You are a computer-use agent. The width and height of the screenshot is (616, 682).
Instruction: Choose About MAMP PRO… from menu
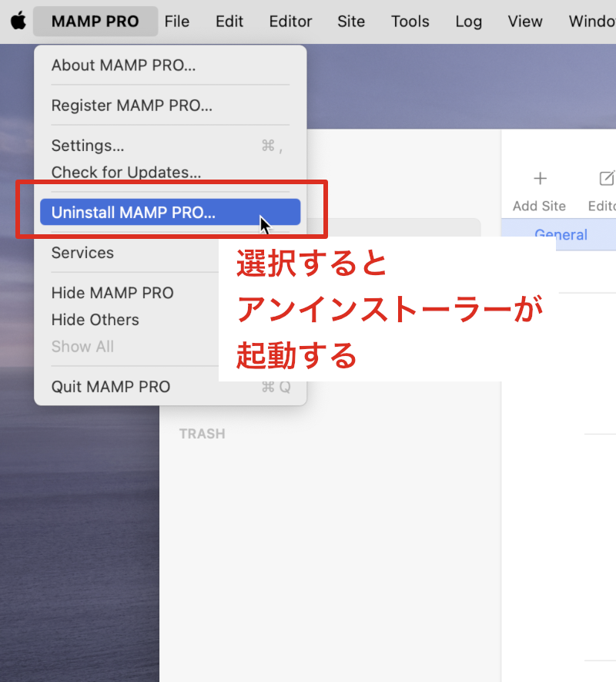coord(170,66)
